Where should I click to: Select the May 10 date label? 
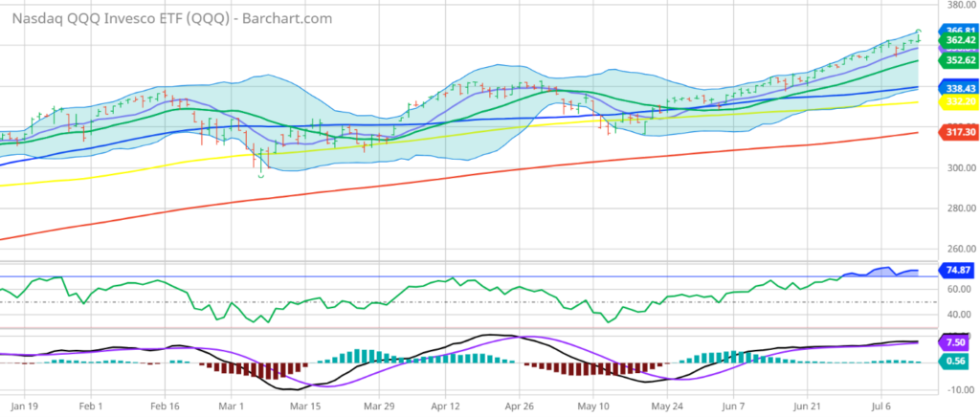pos(594,406)
